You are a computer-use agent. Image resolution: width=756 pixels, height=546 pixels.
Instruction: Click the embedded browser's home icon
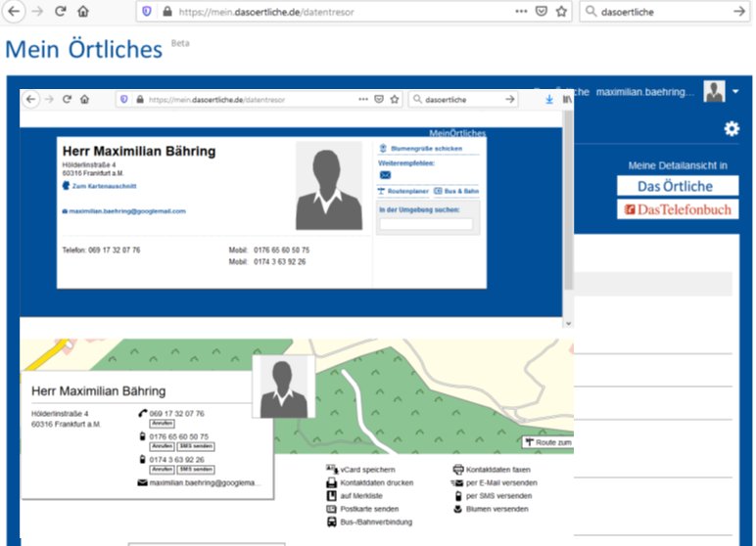click(x=85, y=99)
